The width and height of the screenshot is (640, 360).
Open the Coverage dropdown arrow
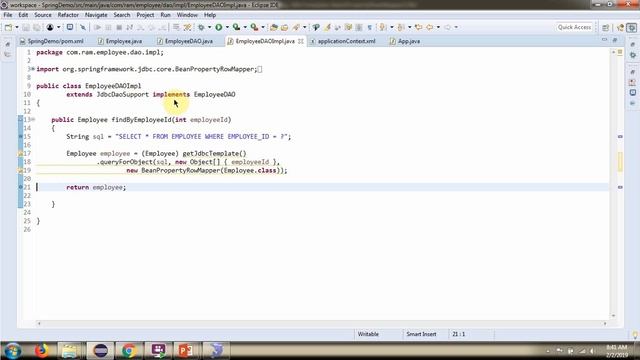tap(245, 27)
